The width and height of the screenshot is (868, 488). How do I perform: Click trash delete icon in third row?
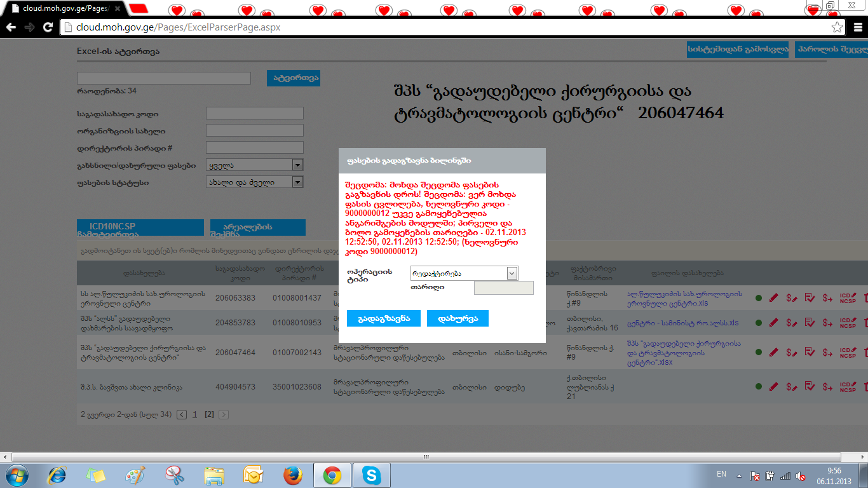pos(865,353)
